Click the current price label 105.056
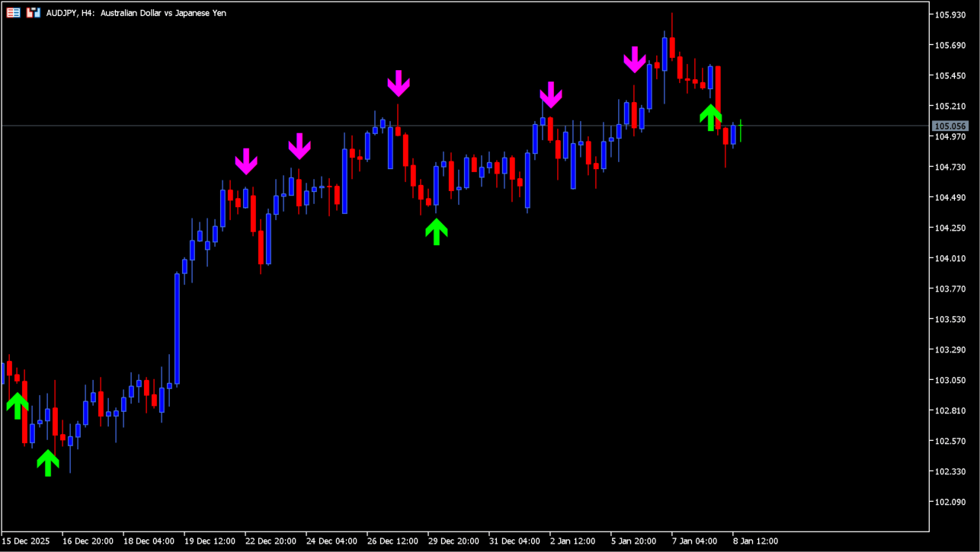 tap(950, 126)
